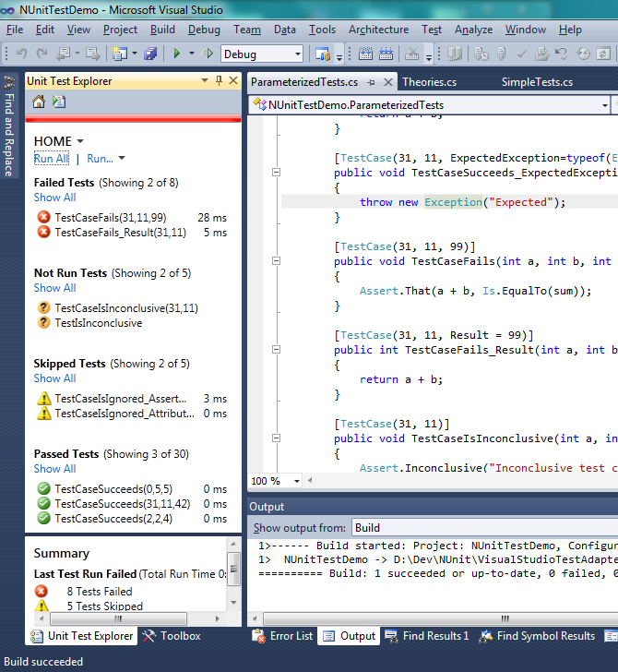Click the toolbar icon right of the Debug combo
This screenshot has width=618, height=672.
click(323, 54)
